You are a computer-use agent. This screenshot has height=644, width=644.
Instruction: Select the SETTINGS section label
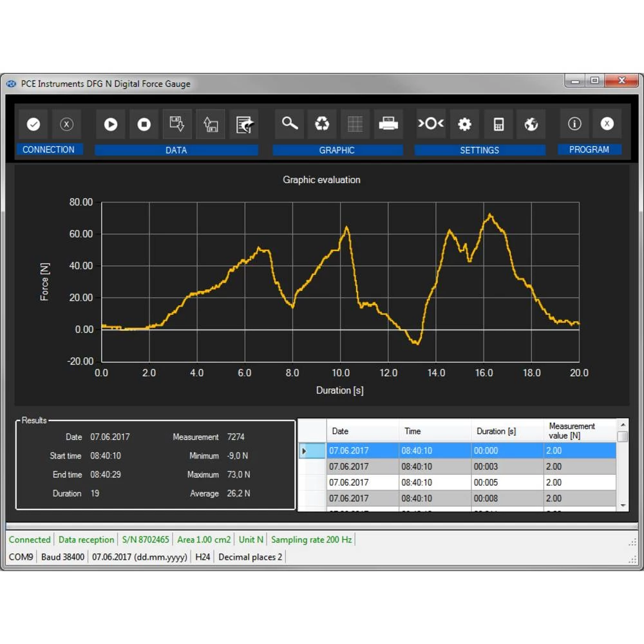[480, 150]
